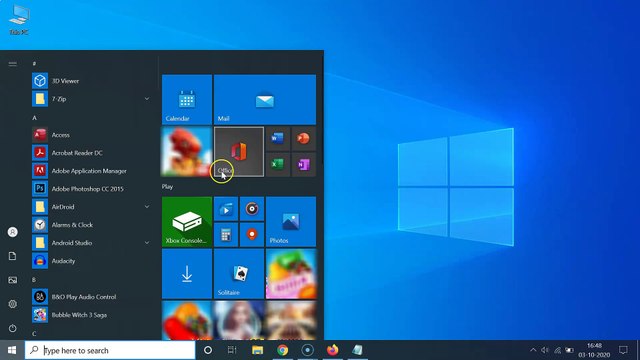Open the volume control in system tray

pos(545,350)
